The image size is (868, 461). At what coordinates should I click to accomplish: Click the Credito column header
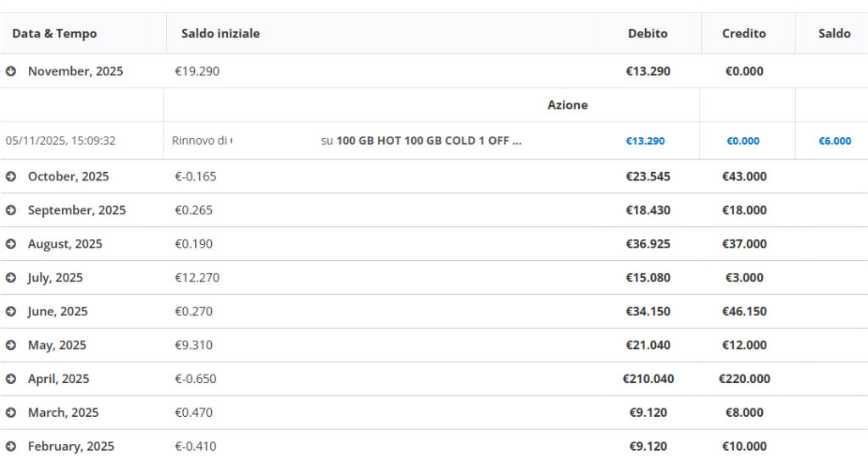743,34
